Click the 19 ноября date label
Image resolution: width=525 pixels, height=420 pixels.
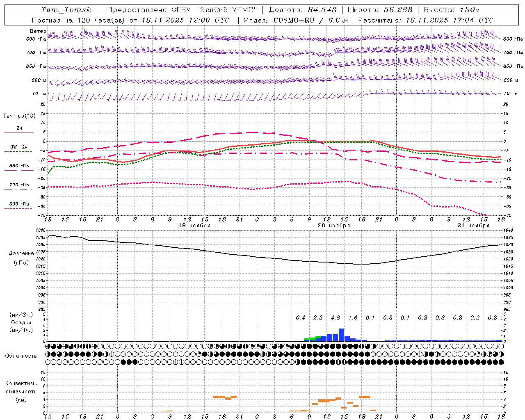tap(194, 226)
